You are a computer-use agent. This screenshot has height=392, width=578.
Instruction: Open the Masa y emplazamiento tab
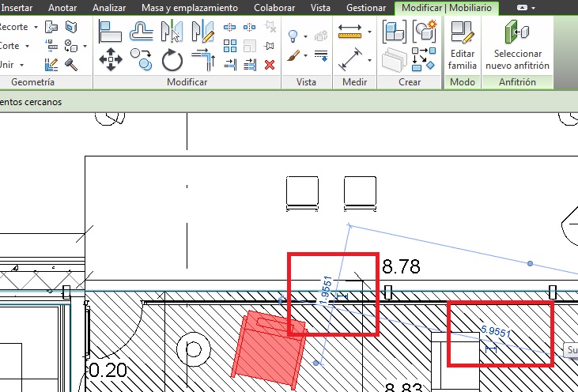(x=189, y=8)
